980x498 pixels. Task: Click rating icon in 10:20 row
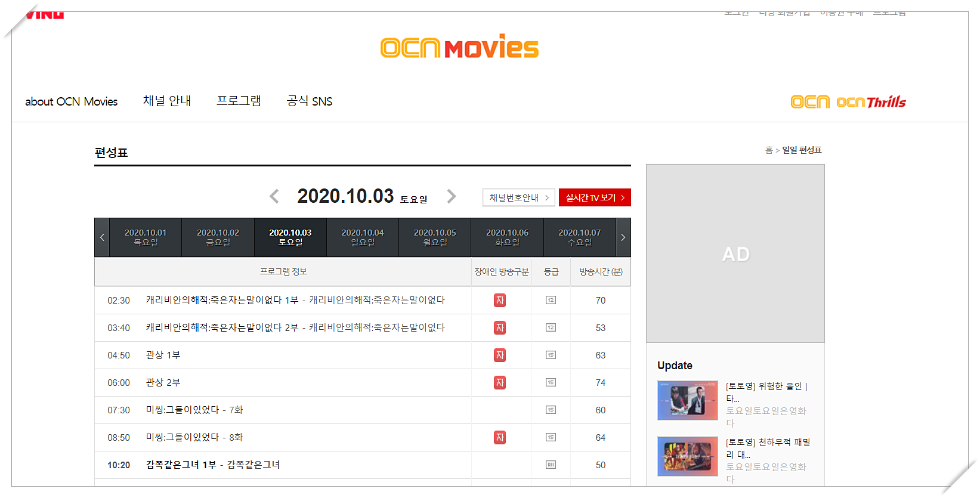tap(551, 465)
